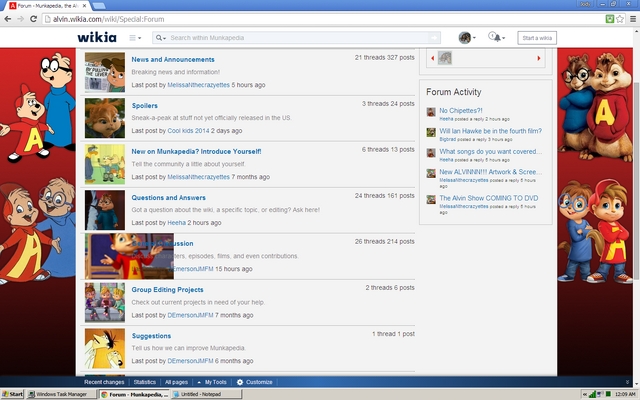Click the Wikia logo
Screen dimensions: 640x400
[x=97, y=38]
